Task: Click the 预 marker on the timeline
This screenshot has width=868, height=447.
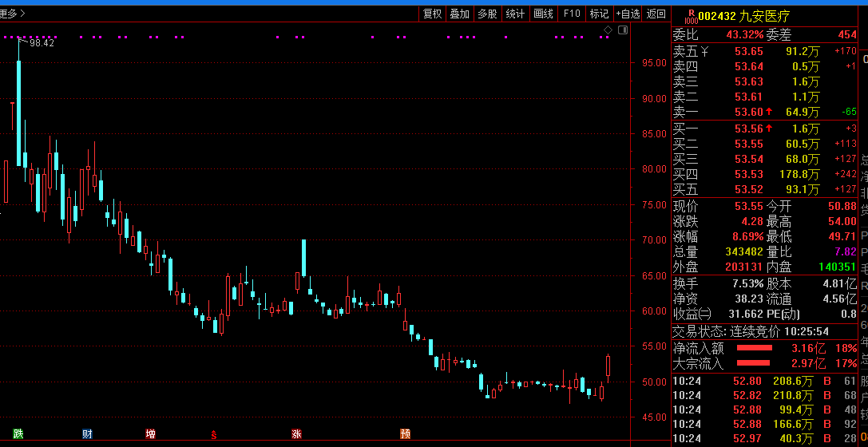Action: pyautogui.click(x=405, y=434)
